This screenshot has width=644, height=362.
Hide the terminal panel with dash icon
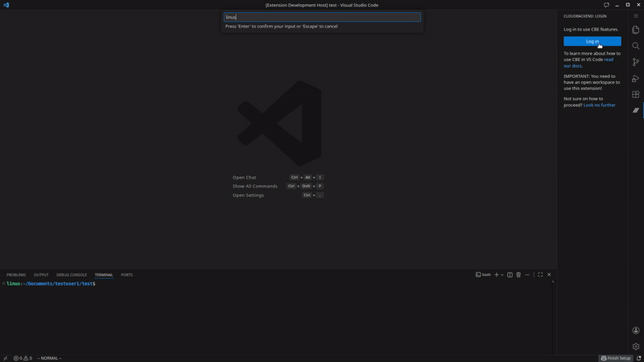(x=527, y=274)
